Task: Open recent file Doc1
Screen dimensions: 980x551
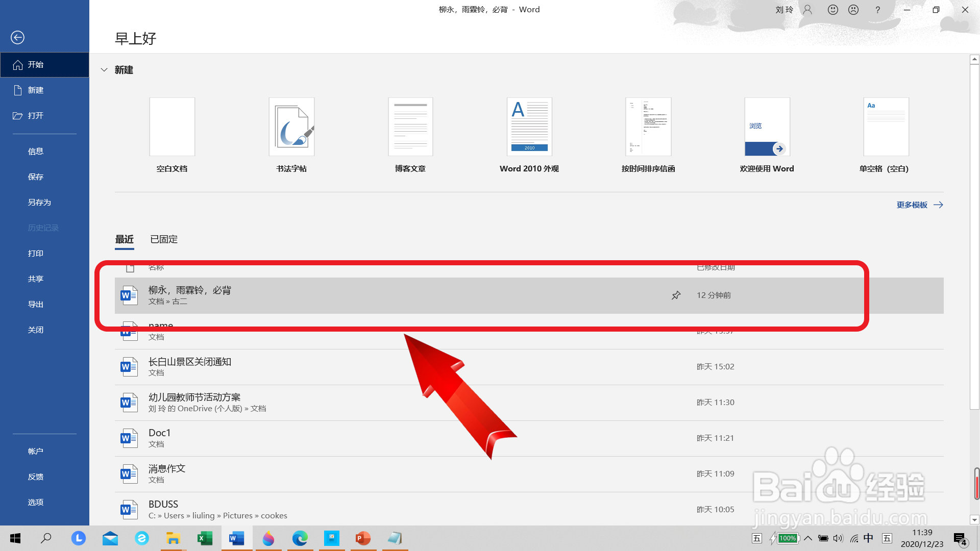Action: click(x=529, y=438)
